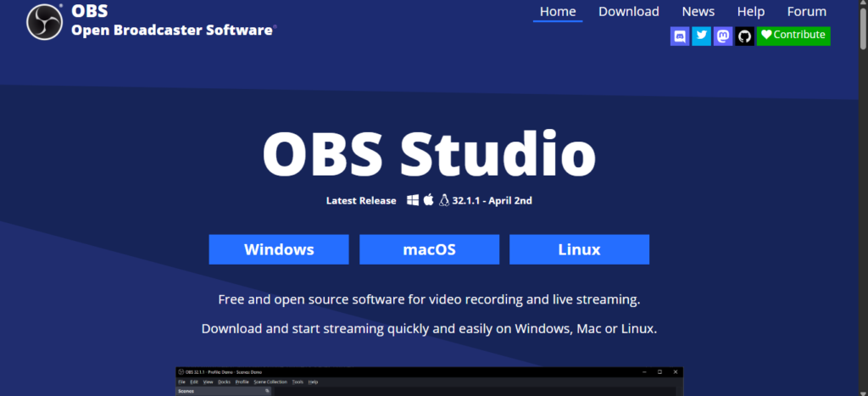Click the Linux penguin icon beside version
The height and width of the screenshot is (396, 868).
[x=443, y=200]
